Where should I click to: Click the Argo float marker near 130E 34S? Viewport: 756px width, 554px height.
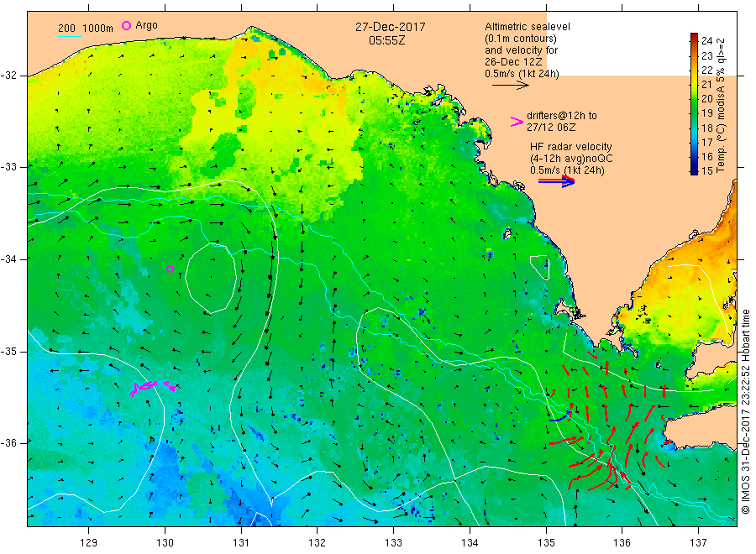pos(170,269)
